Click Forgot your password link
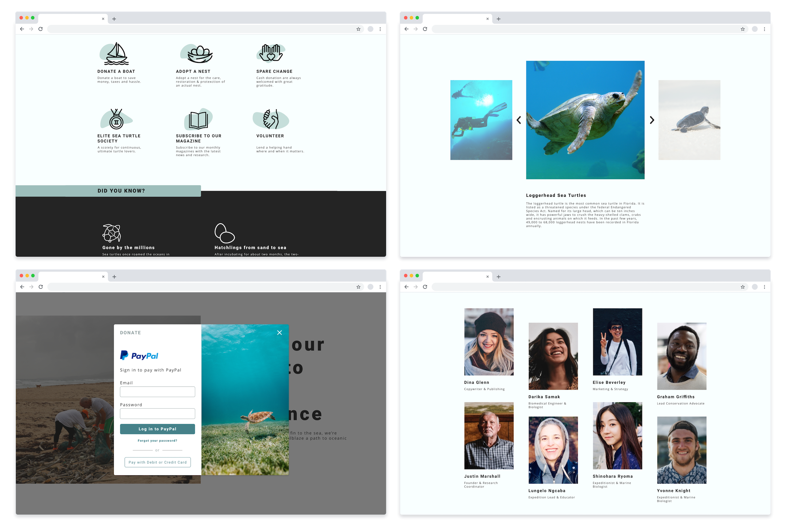The width and height of the screenshot is (786, 532). pos(158,440)
